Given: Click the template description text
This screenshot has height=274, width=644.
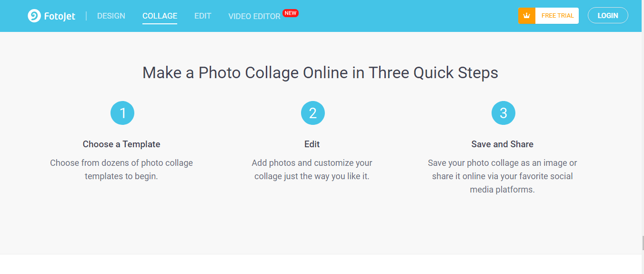Looking at the screenshot, I should pos(121,170).
